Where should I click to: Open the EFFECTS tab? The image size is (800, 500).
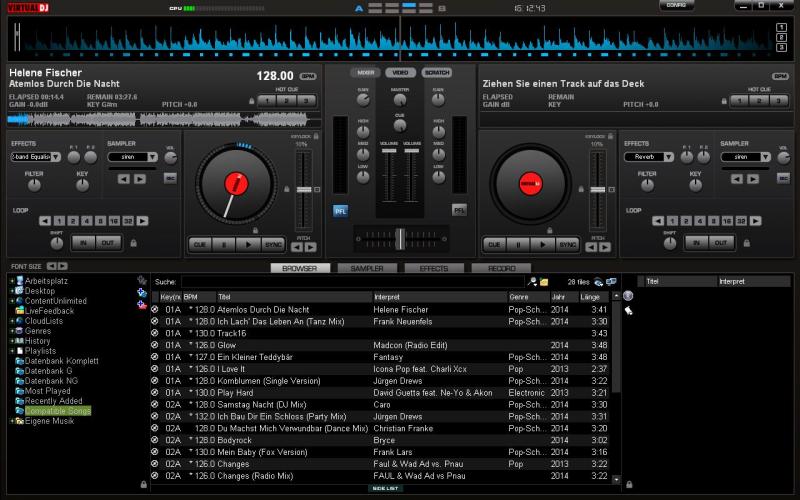[x=434, y=268]
